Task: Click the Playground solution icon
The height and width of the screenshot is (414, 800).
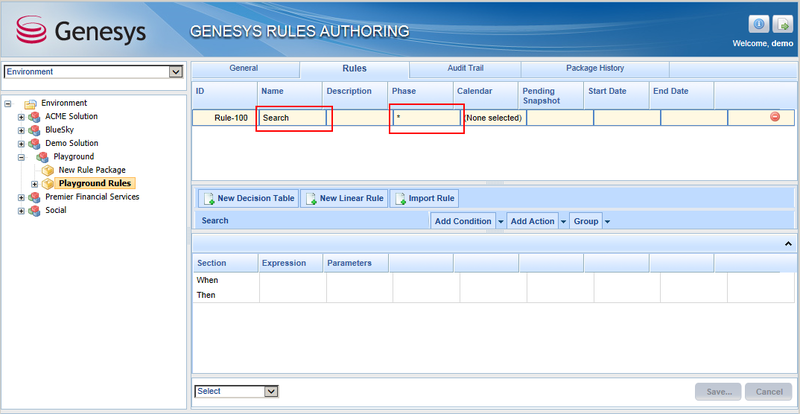Action: tap(42, 157)
